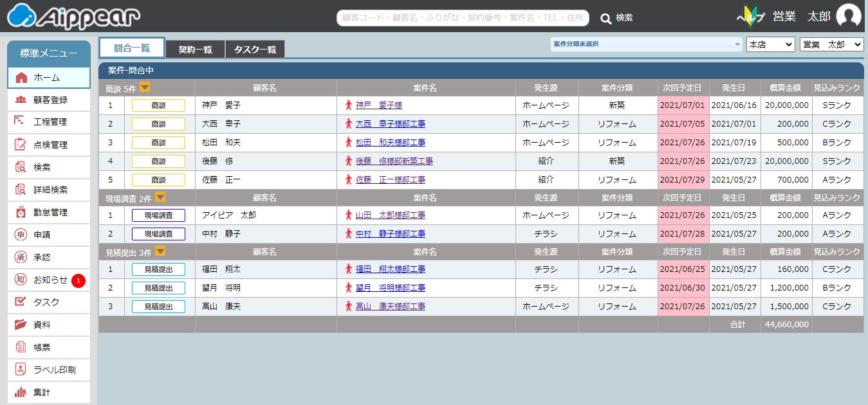The width and height of the screenshot is (868, 405).
Task: Click person icon beside 福田 翔太様邸工事
Action: (x=349, y=269)
